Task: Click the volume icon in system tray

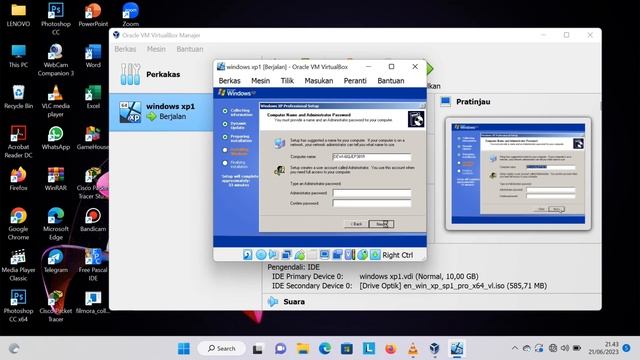Action: 565,349
